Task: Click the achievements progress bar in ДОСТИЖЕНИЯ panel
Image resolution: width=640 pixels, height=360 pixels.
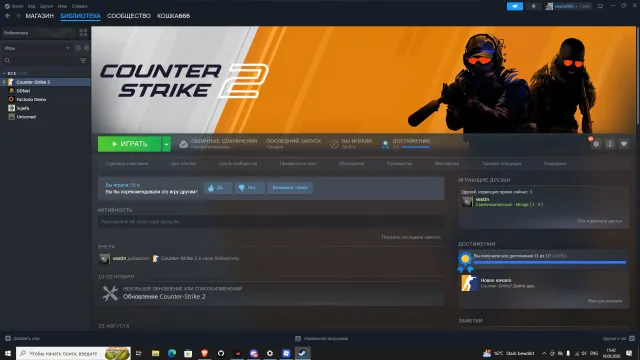Action: coord(550,262)
